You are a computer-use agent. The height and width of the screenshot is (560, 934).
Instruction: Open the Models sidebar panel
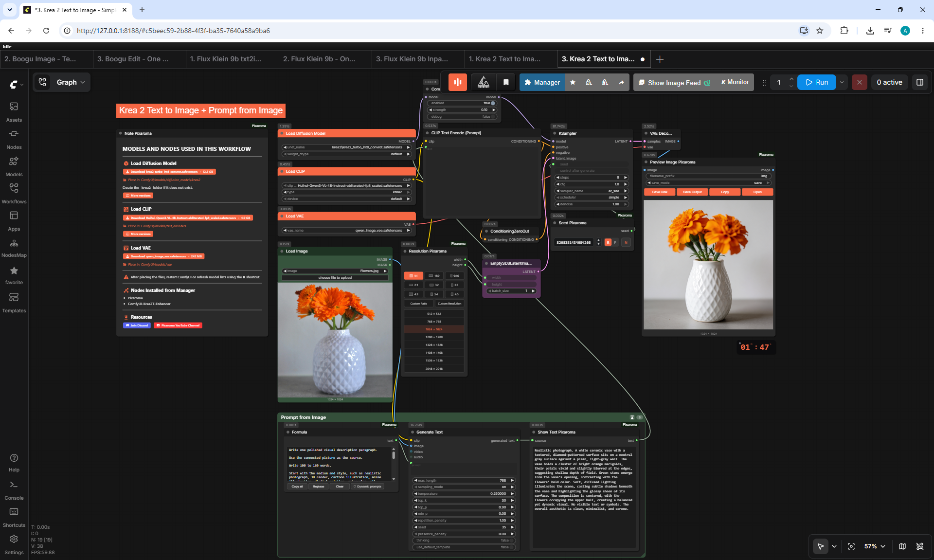pos(14,166)
